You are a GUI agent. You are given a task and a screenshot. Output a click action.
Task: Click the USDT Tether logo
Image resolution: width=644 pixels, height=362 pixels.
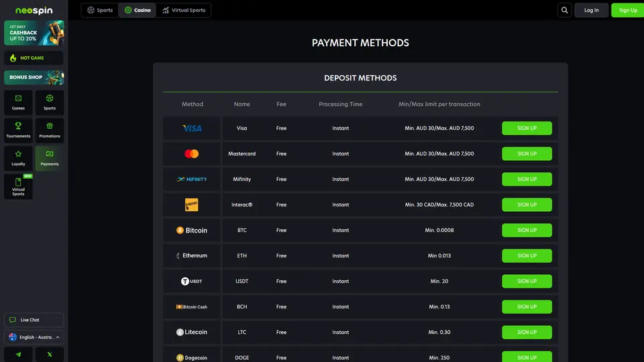pyautogui.click(x=192, y=281)
